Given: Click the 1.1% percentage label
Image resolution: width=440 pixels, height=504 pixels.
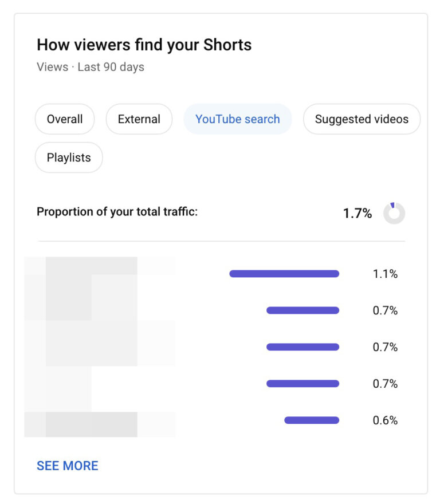Looking at the screenshot, I should (383, 274).
